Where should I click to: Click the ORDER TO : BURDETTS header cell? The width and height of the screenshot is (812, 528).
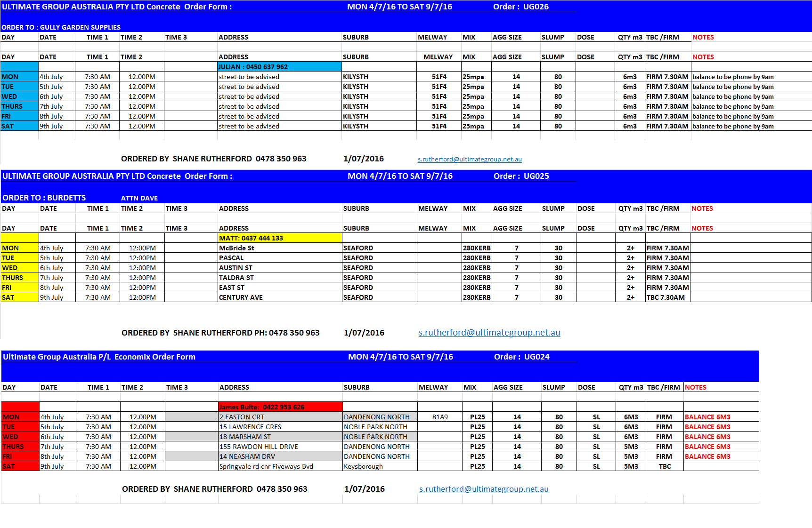[44, 198]
